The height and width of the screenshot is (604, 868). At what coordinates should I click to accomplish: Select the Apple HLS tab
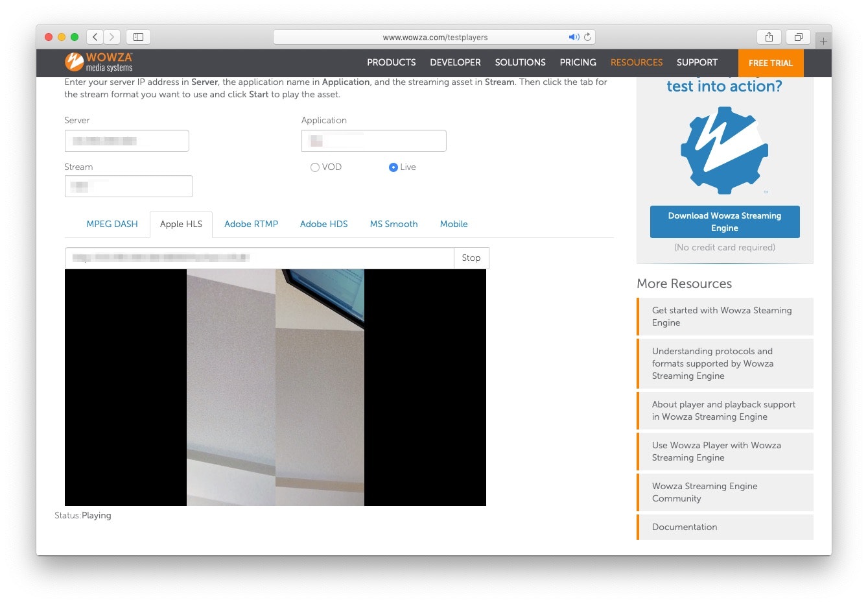tap(181, 224)
